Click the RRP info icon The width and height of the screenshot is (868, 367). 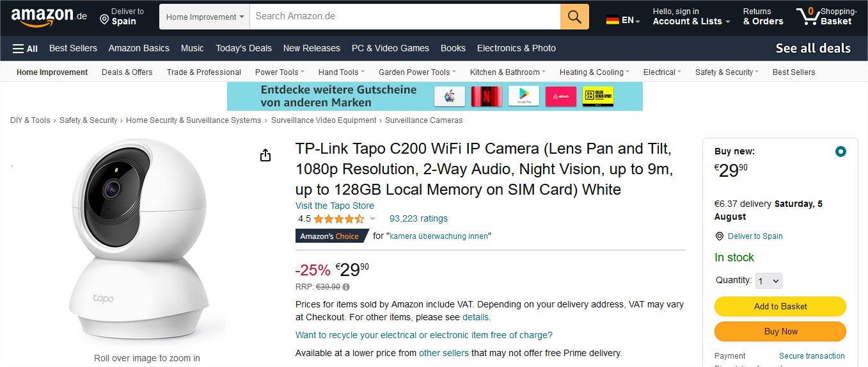346,287
